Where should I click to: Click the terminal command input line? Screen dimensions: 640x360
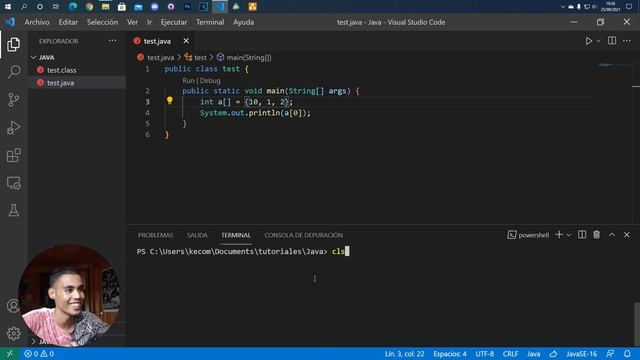tap(243, 251)
